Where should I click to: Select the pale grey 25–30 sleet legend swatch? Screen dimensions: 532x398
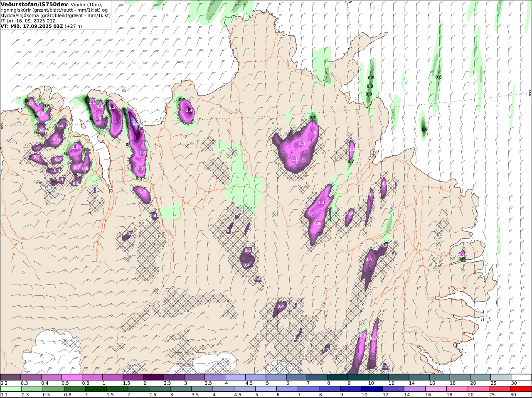501,377
